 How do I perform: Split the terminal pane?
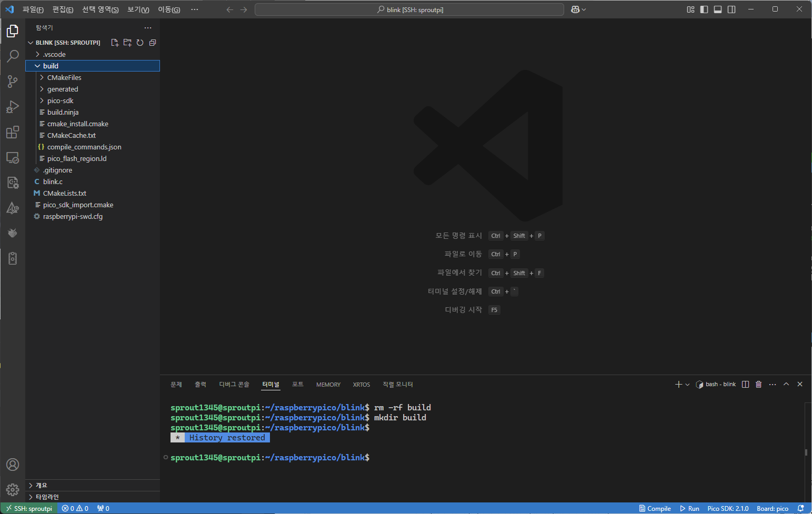[x=745, y=385]
